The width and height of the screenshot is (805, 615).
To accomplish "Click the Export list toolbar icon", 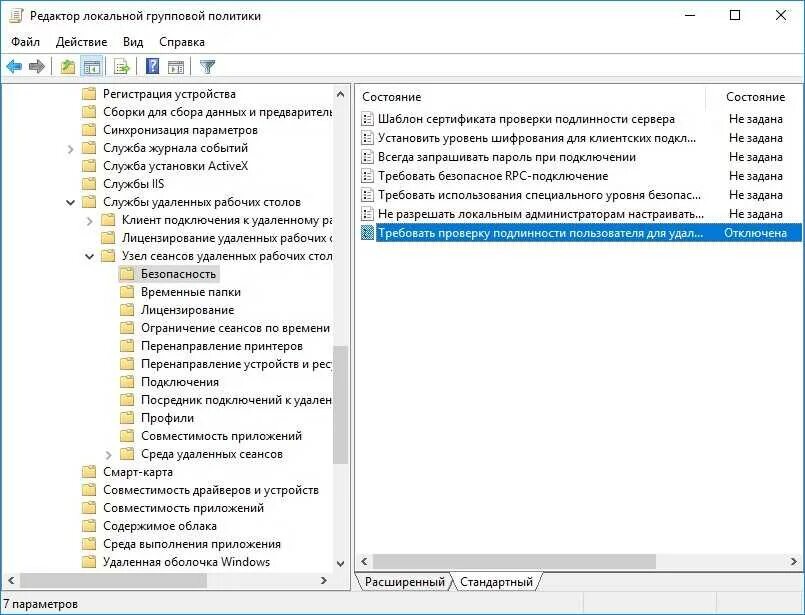I will [122, 67].
